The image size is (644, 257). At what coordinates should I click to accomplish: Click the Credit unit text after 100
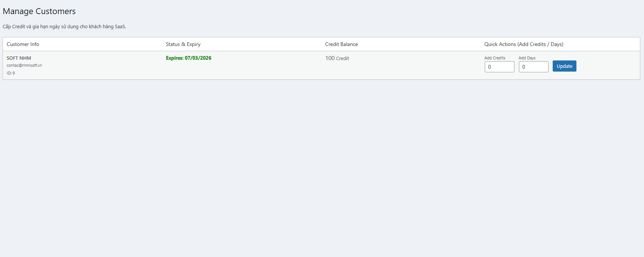tap(342, 59)
